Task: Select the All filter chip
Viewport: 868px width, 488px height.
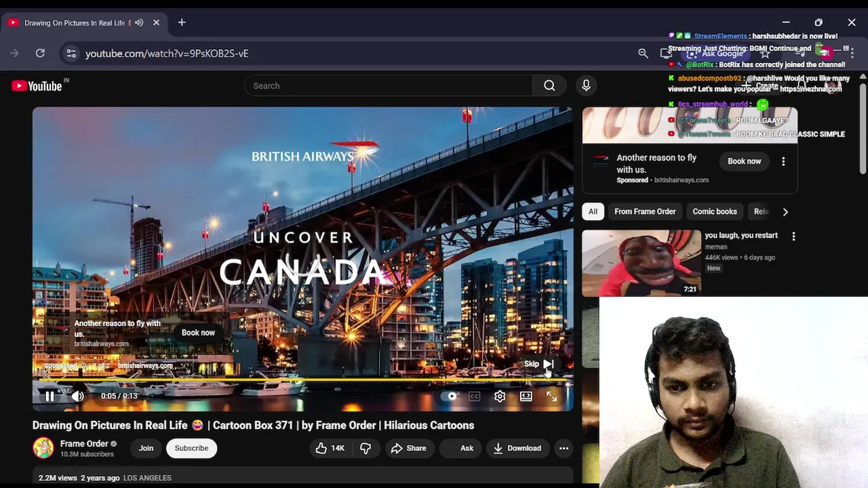Action: coord(593,211)
